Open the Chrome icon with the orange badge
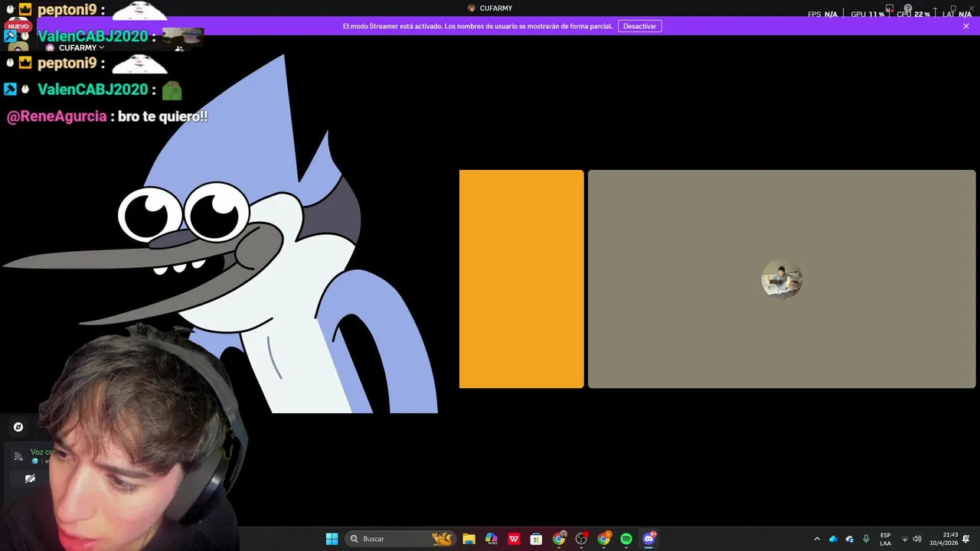Viewport: 980px width, 551px height. 604,539
